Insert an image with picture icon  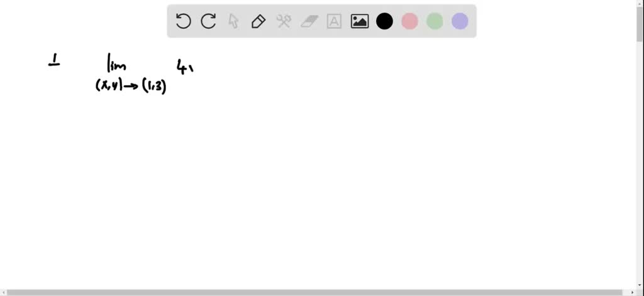pos(359,21)
